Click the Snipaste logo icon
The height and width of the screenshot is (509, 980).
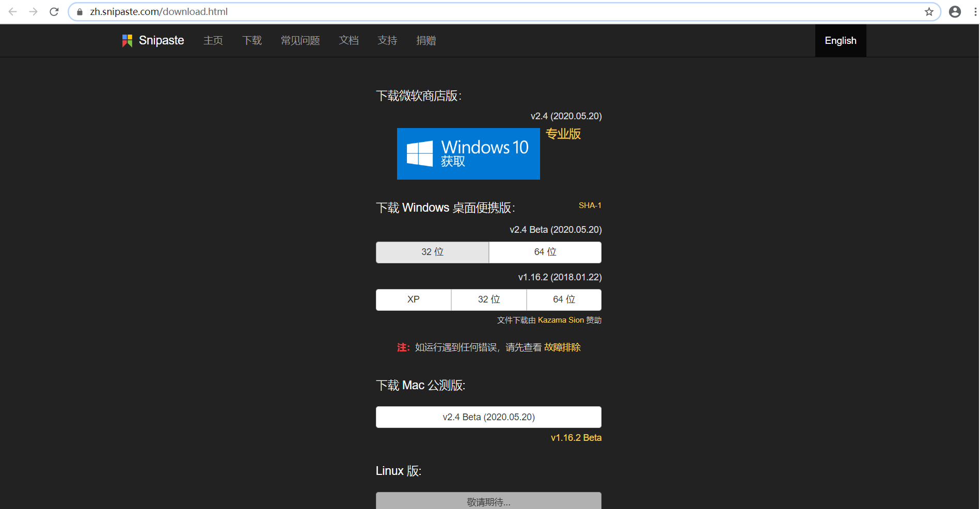[x=127, y=40]
